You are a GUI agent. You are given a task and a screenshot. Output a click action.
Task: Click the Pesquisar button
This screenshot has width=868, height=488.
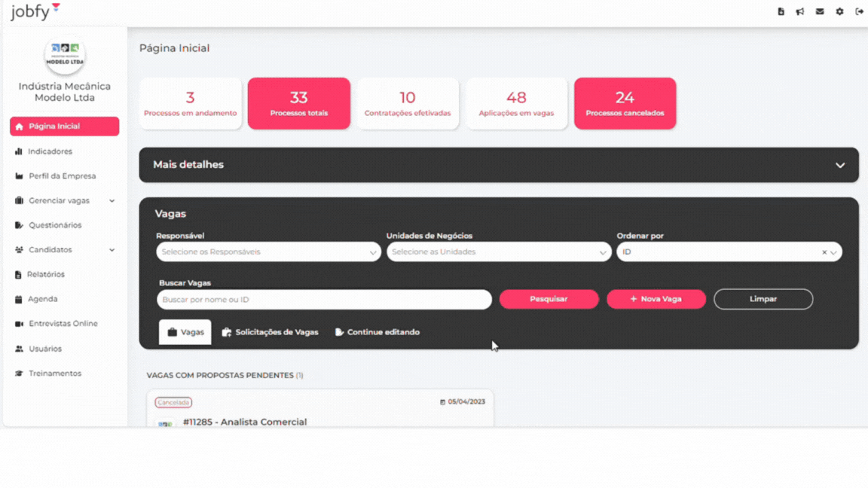pos(549,299)
